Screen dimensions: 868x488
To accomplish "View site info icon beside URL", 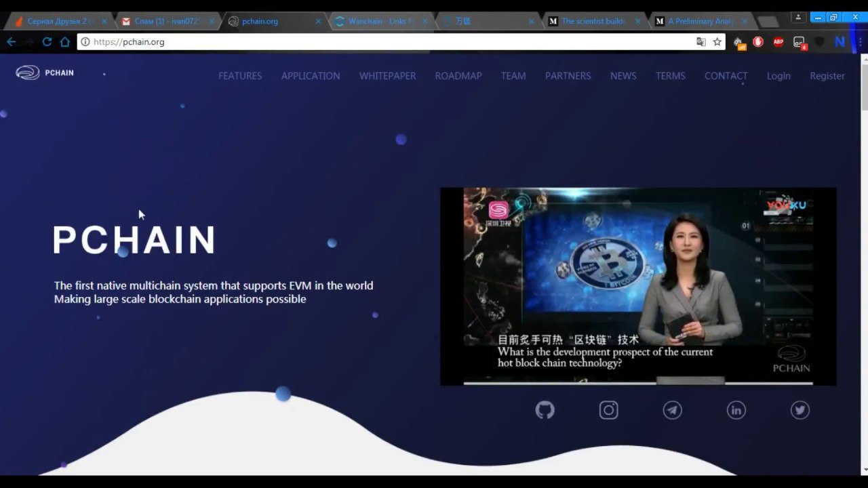I will click(85, 42).
